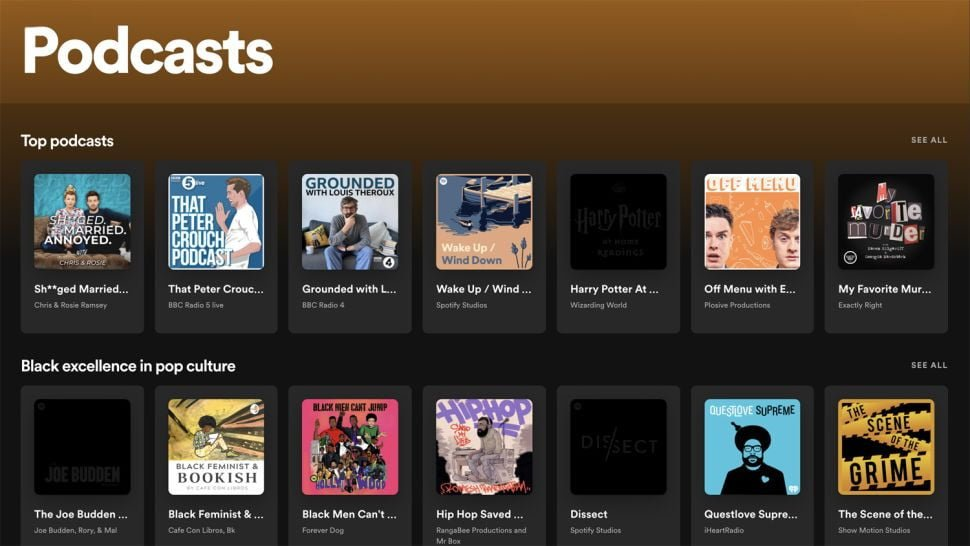Select the 'Off Menu with E...' title text
This screenshot has height=546, width=970.
coord(750,289)
